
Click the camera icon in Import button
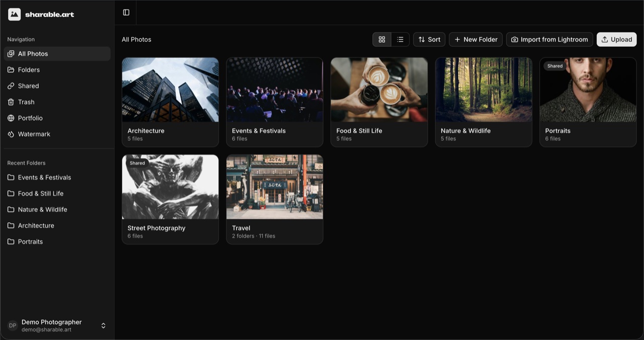(x=515, y=39)
